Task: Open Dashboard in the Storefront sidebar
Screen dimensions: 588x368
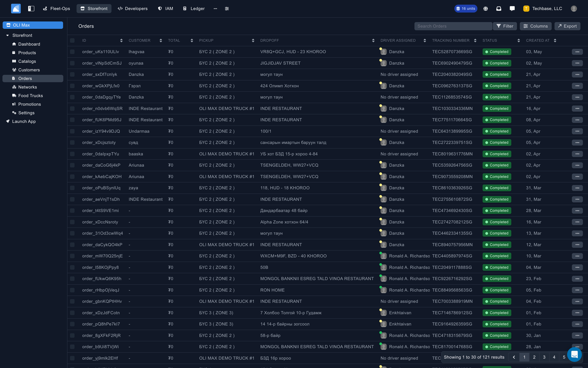Action: point(29,44)
